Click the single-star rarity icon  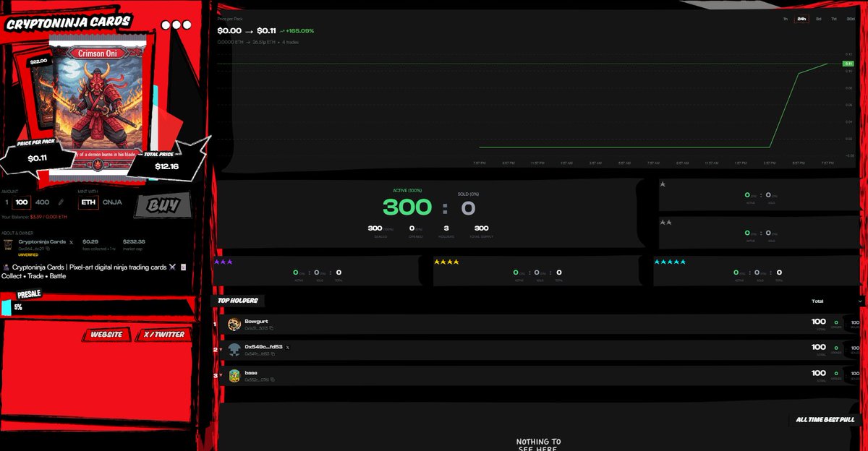click(x=663, y=184)
